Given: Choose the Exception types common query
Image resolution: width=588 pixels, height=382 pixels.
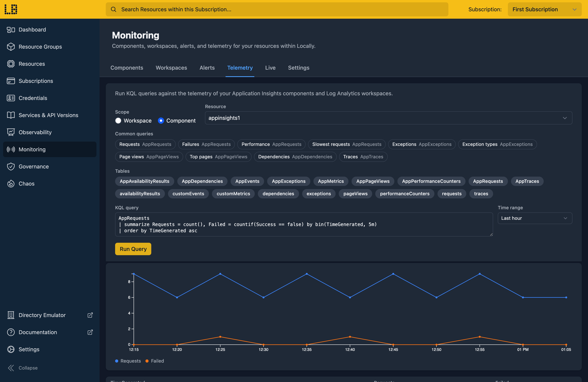Looking at the screenshot, I should point(497,144).
